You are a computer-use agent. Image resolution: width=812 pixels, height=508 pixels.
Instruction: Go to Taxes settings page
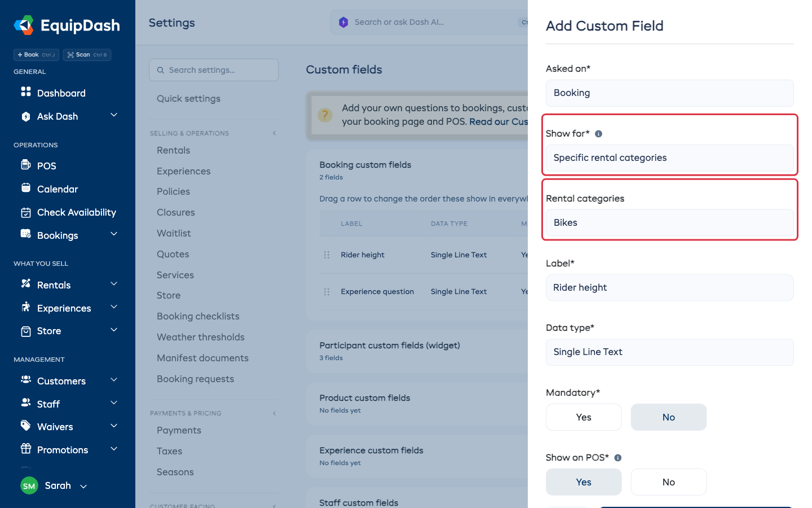pos(169,452)
